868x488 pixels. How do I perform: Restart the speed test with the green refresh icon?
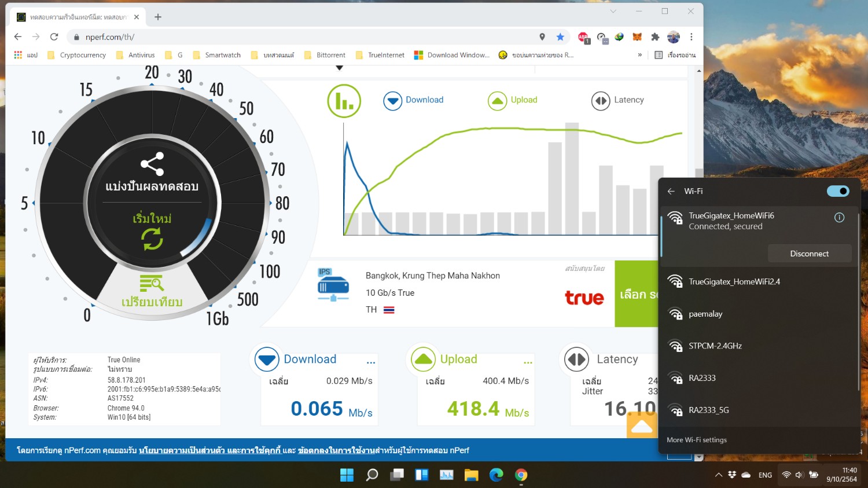152,239
